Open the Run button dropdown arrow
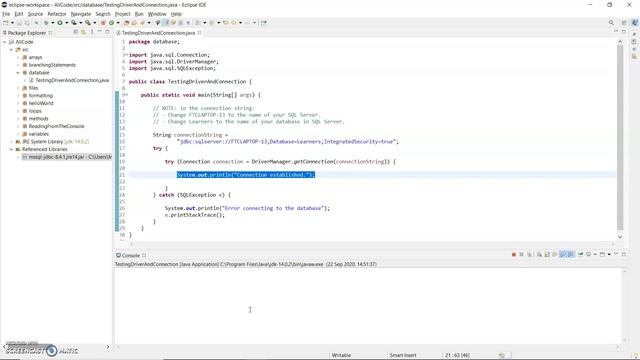The image size is (640, 360). [67, 23]
